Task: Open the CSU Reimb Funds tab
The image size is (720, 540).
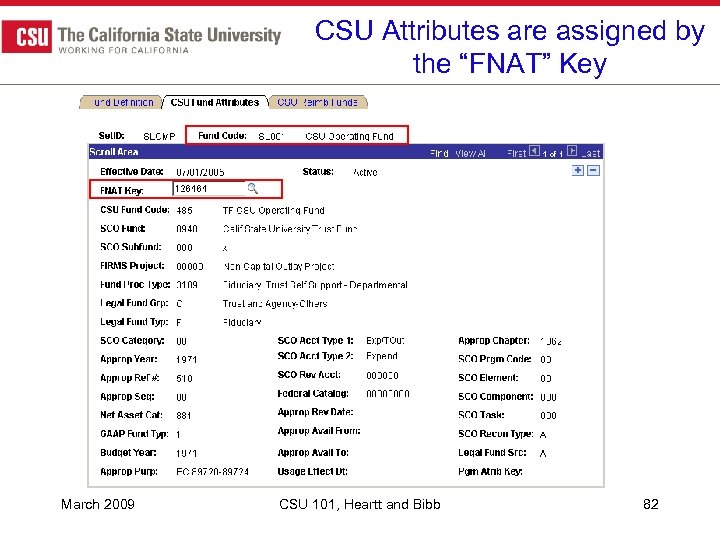Action: [317, 102]
